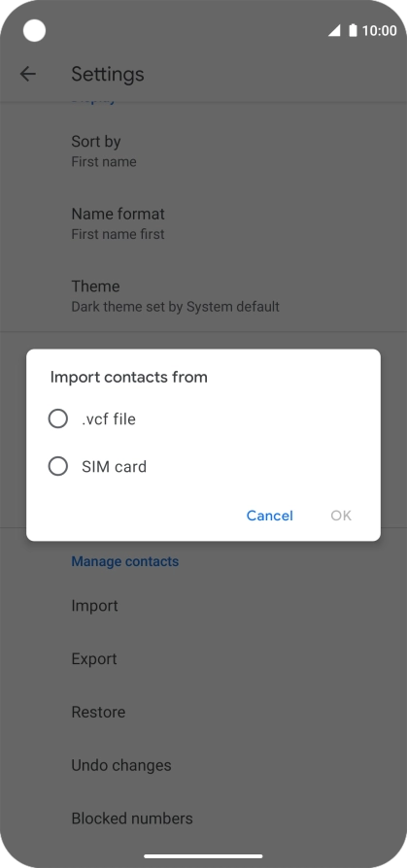Open the Theme setting
Screen dimensions: 407x868
[x=203, y=295]
